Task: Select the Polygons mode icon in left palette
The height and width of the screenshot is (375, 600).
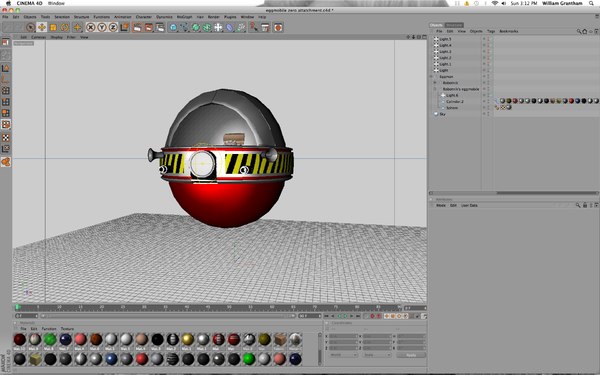Action: pos(6,113)
